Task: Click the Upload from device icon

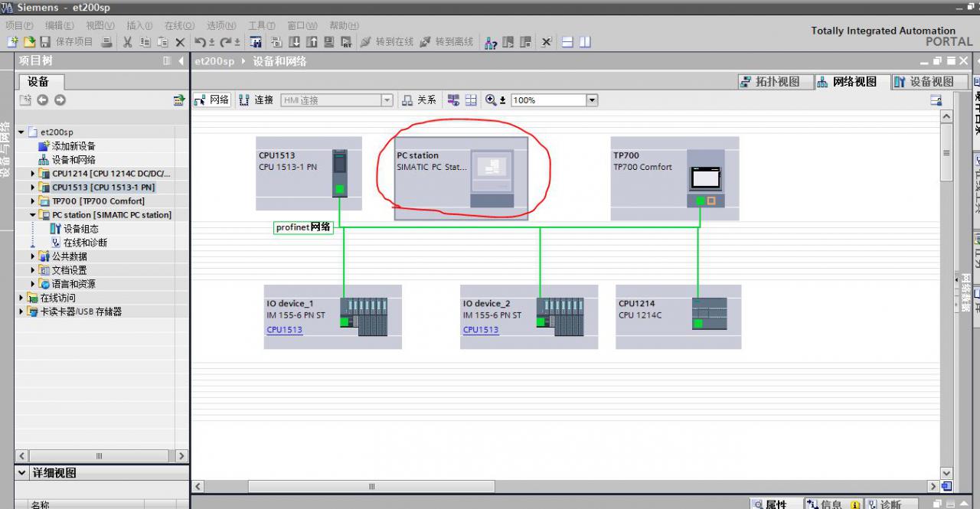Action: (312, 42)
